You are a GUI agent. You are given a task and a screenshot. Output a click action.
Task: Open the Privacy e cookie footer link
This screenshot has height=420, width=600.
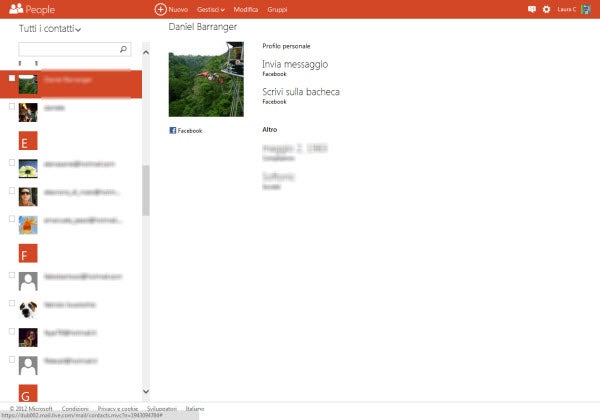(118, 409)
